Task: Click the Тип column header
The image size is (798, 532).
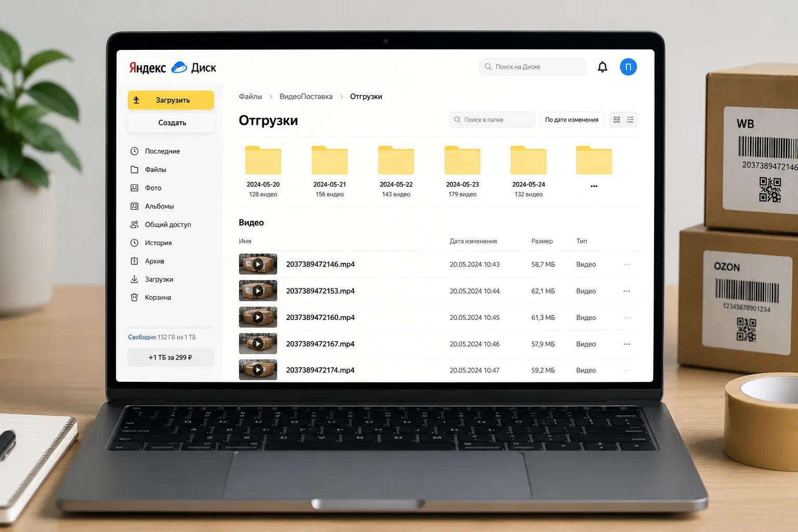Action: [x=581, y=241]
